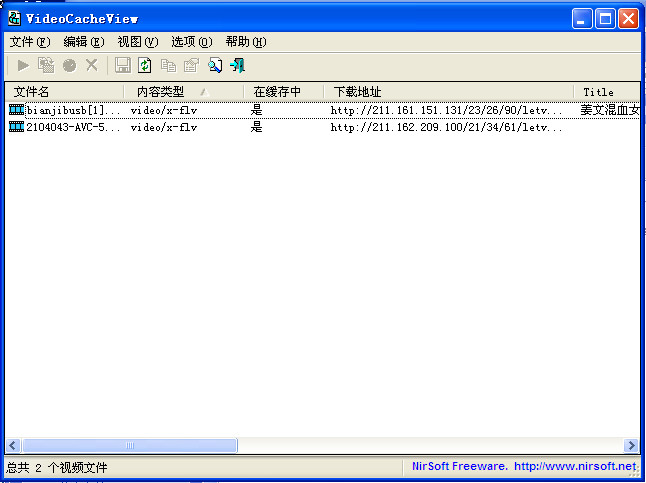Click video/x-flv in 2104043-AVC-5 row
The height and width of the screenshot is (483, 646).
(164, 128)
